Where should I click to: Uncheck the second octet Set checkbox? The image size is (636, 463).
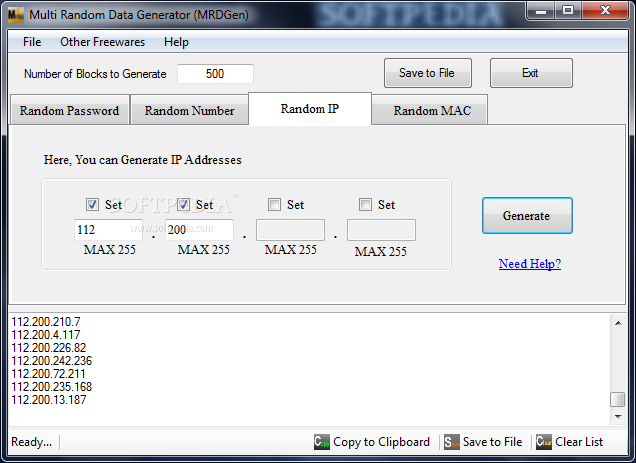[x=183, y=204]
